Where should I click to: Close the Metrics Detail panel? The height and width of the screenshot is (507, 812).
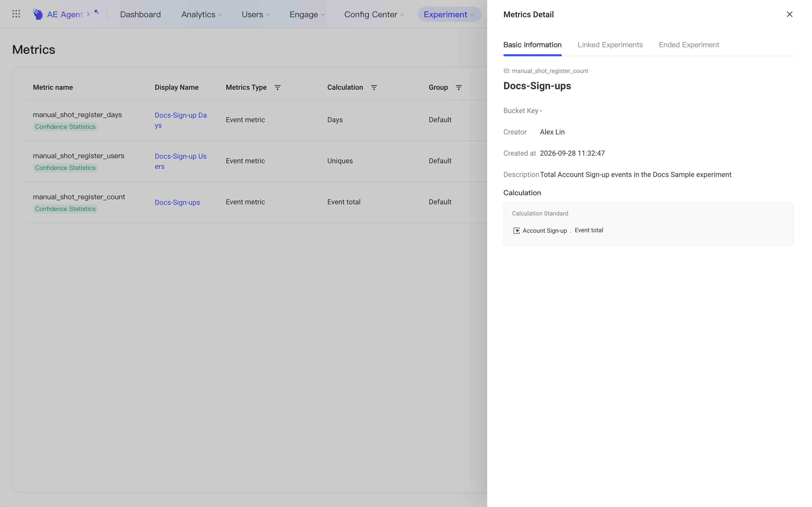coord(789,14)
